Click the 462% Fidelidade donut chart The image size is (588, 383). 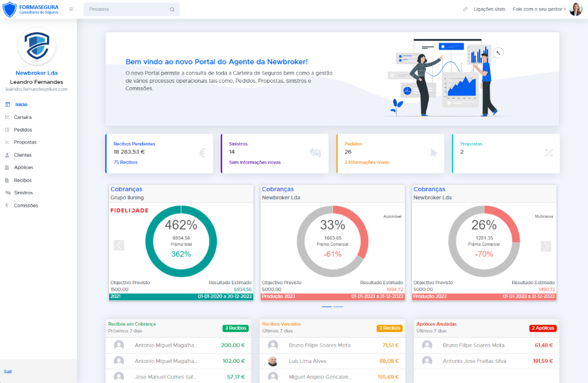(x=181, y=241)
